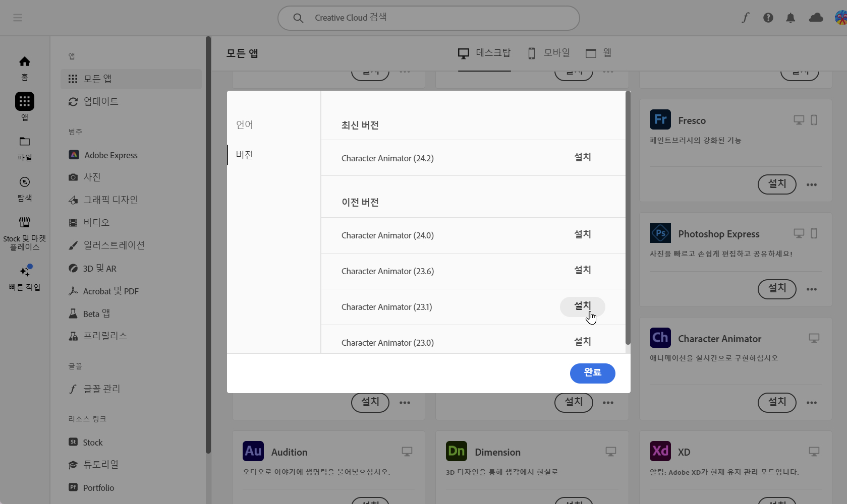The height and width of the screenshot is (504, 847).
Task: Install Character Animator (23.0)
Action: 583,342
